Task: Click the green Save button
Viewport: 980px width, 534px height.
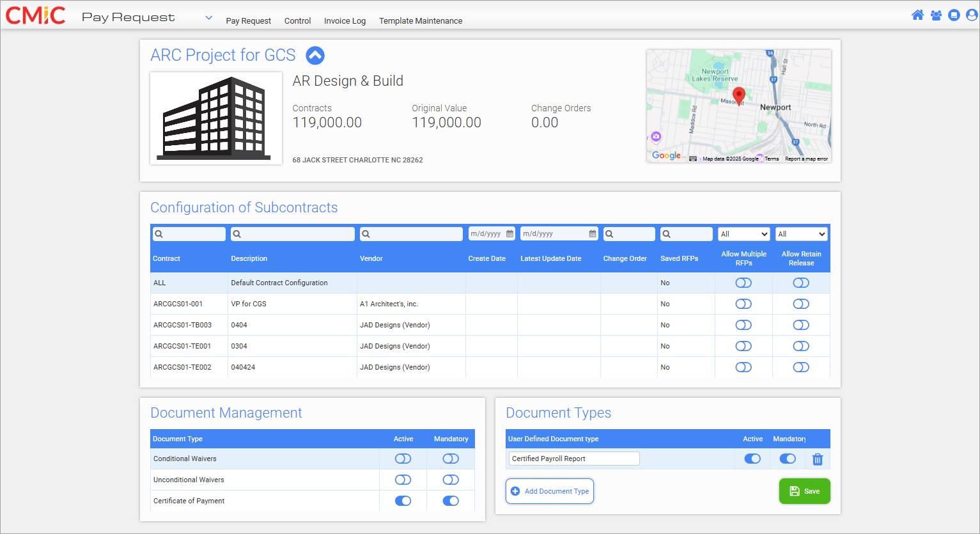Action: (804, 491)
